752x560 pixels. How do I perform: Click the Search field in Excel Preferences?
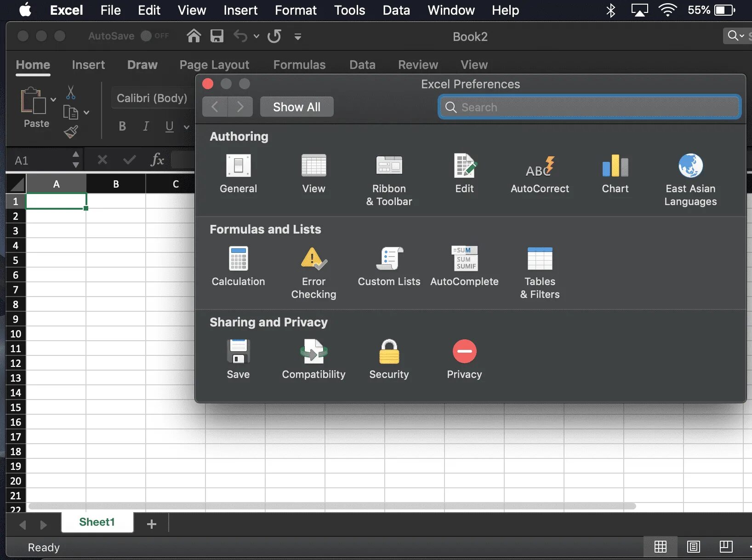[589, 107]
